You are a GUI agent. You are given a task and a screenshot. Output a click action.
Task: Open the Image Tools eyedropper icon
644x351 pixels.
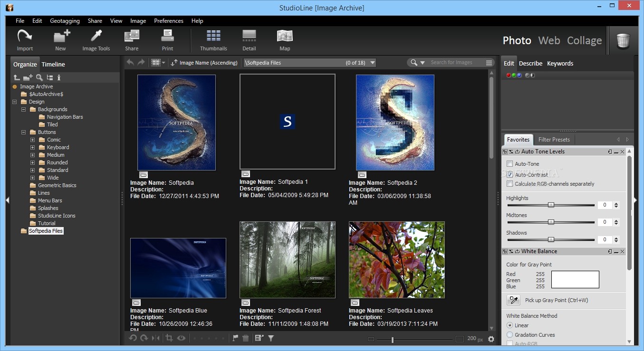(x=96, y=36)
